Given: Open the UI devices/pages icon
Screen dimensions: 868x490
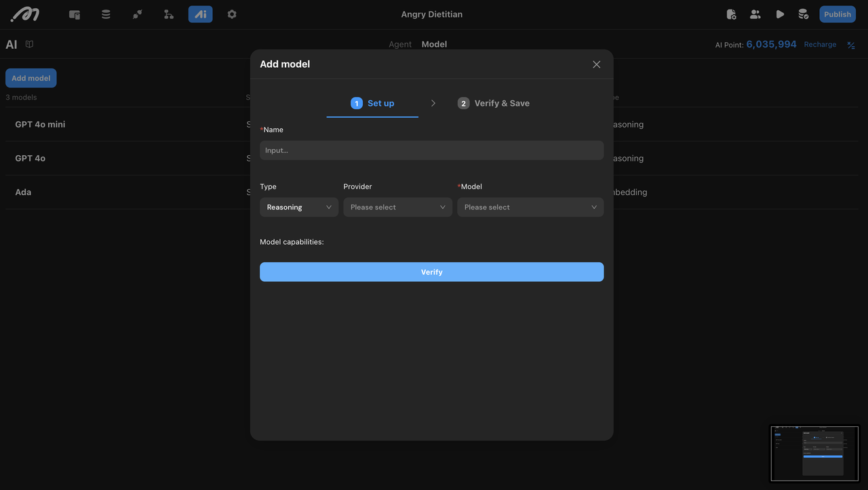Looking at the screenshot, I should click(x=75, y=14).
